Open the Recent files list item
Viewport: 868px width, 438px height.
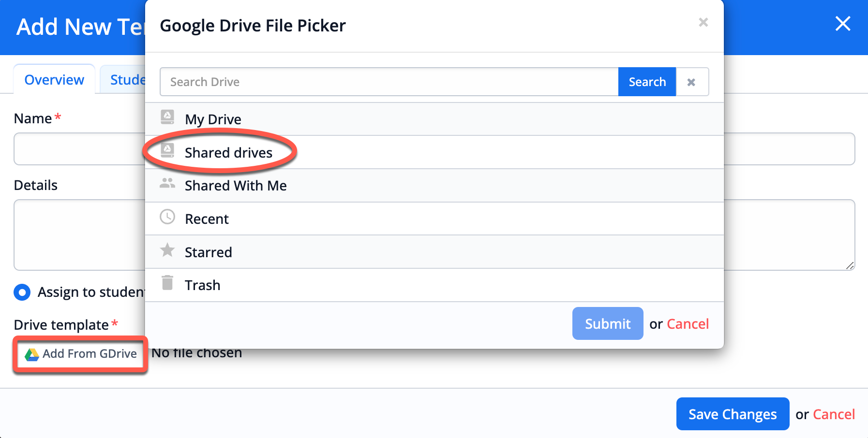point(434,219)
